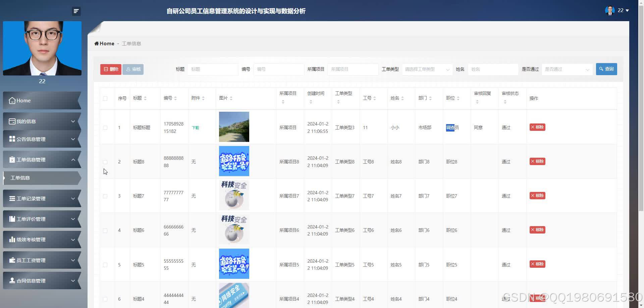Click the 绩效考核管理 bar chart icon
The height and width of the screenshot is (308, 644).
pyautogui.click(x=12, y=240)
